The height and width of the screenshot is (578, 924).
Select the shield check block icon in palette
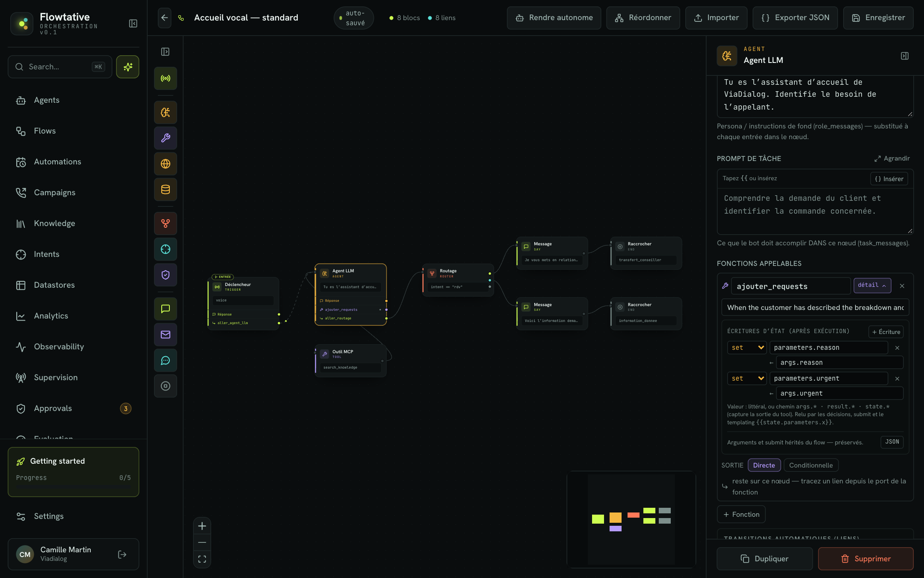click(x=166, y=275)
